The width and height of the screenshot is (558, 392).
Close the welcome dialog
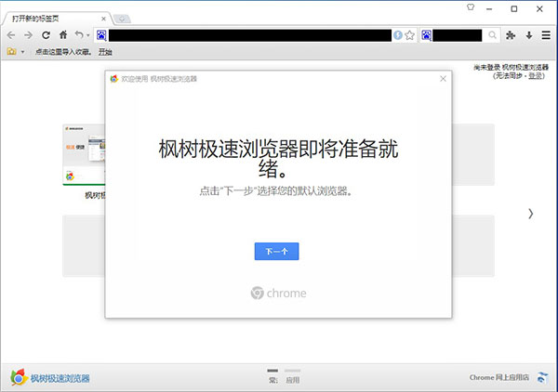coord(443,79)
